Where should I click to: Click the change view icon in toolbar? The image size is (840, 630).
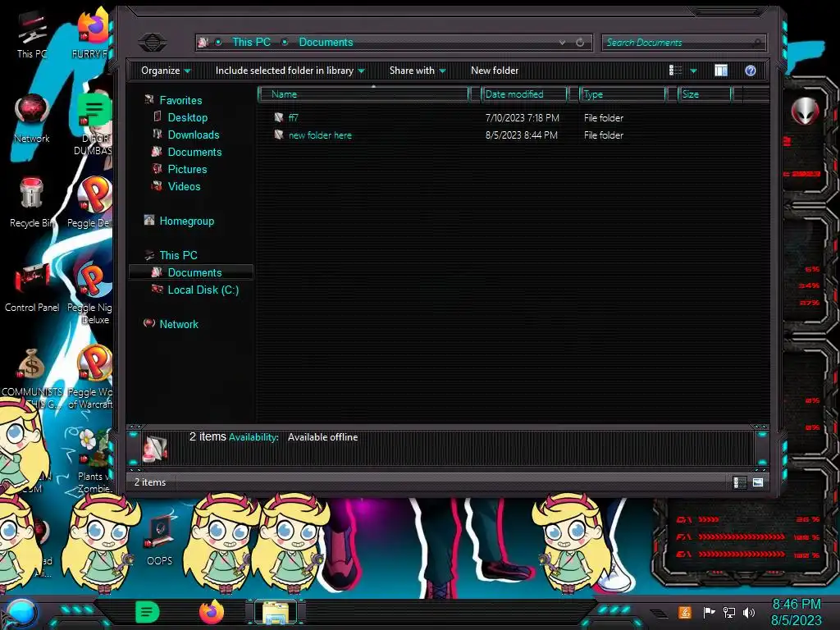(676, 71)
